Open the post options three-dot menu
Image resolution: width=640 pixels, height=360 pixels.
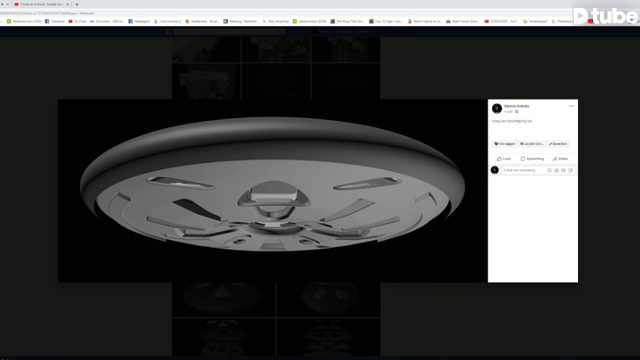[x=571, y=106]
